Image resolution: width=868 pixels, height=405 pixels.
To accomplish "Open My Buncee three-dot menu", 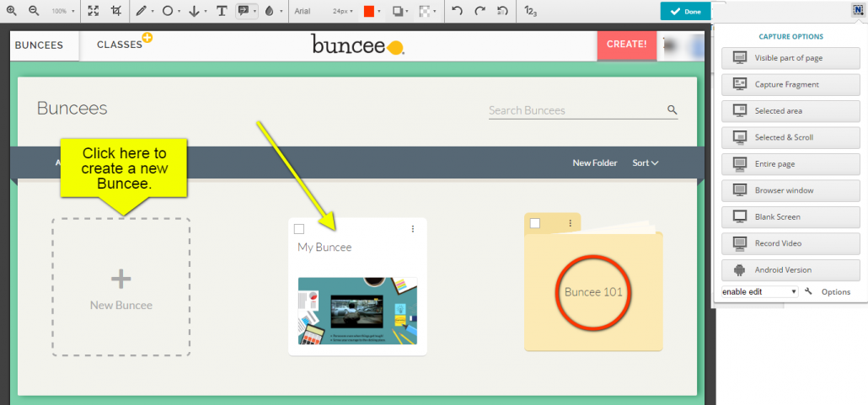I will coord(413,229).
